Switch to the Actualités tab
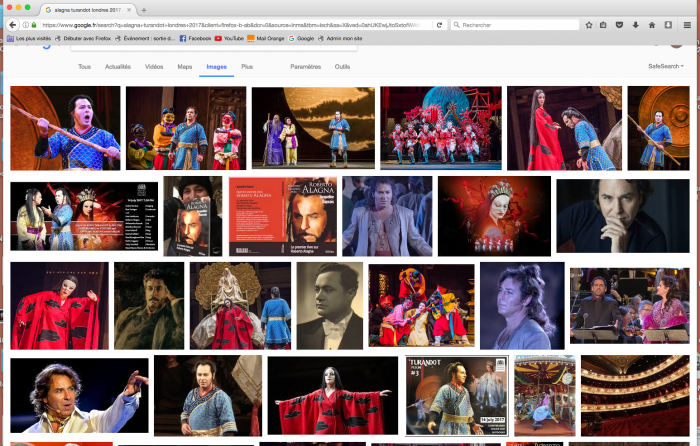Screen dimensions: 700x446 (x=118, y=67)
